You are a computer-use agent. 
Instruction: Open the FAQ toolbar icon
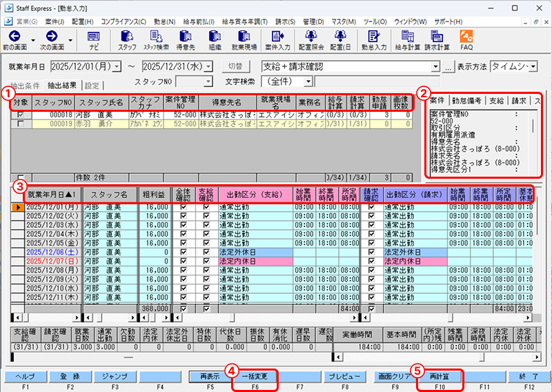[466, 36]
